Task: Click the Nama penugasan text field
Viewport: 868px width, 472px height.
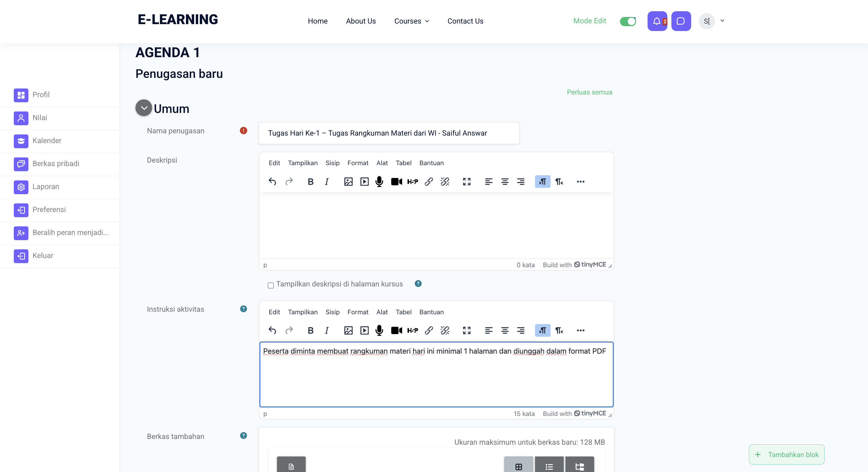Action: [389, 133]
